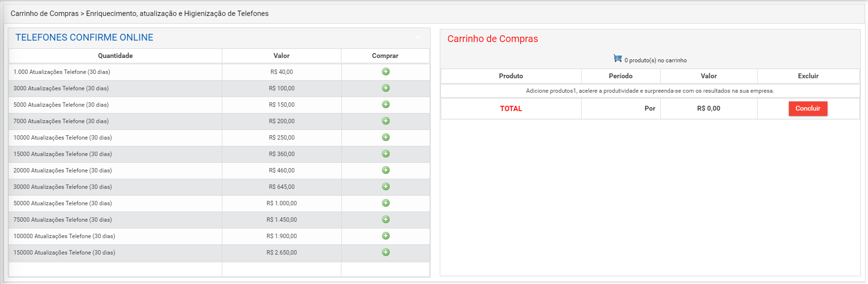Add 50000 Atualizações plan for R$ 1.000,00

point(386,203)
